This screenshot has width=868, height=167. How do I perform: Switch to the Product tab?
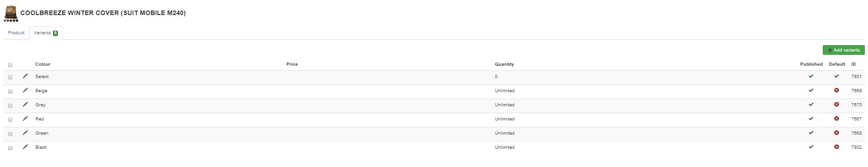click(16, 33)
